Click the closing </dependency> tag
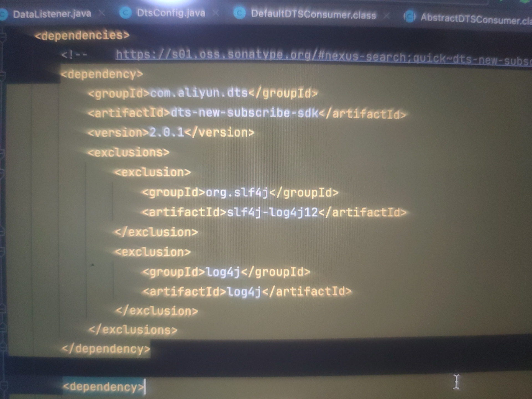Screen dimensions: 532x399 click(106, 349)
